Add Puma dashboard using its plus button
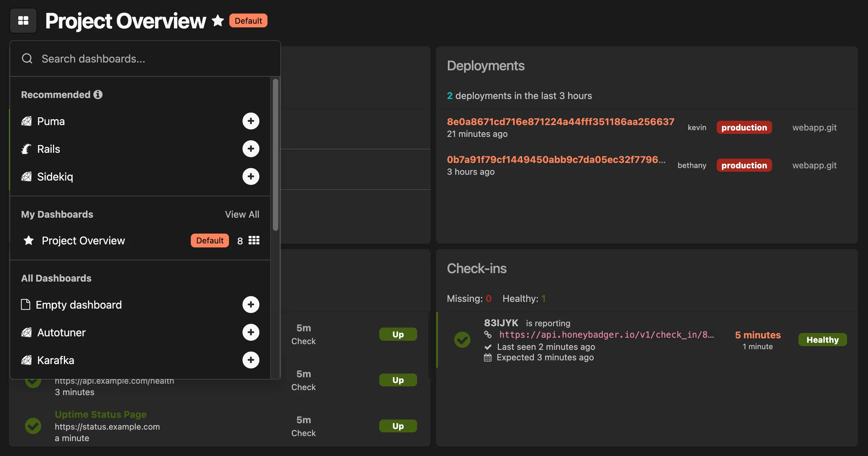This screenshot has width=868, height=456. click(251, 121)
